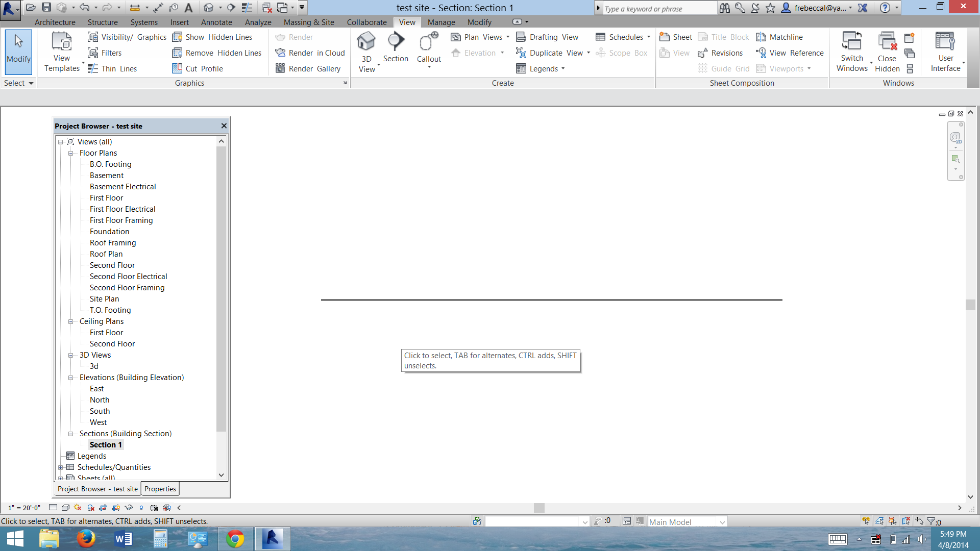Open the Site Plan view in browser
Viewport: 980px width, 551px height.
tap(104, 299)
